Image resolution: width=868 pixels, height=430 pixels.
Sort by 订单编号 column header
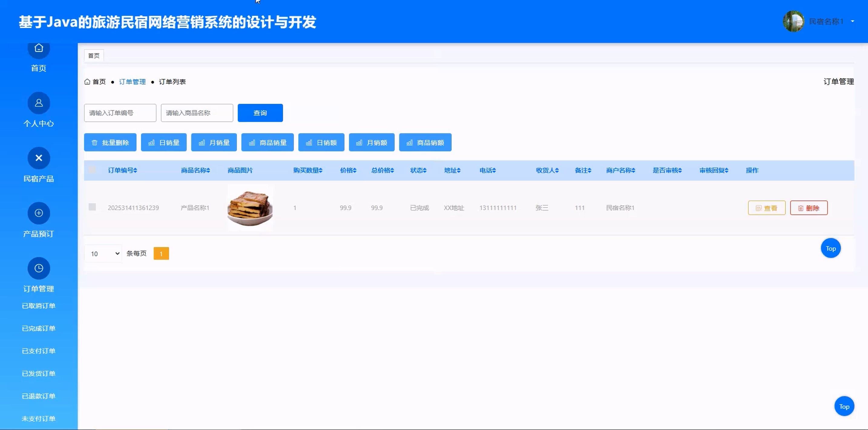click(122, 170)
